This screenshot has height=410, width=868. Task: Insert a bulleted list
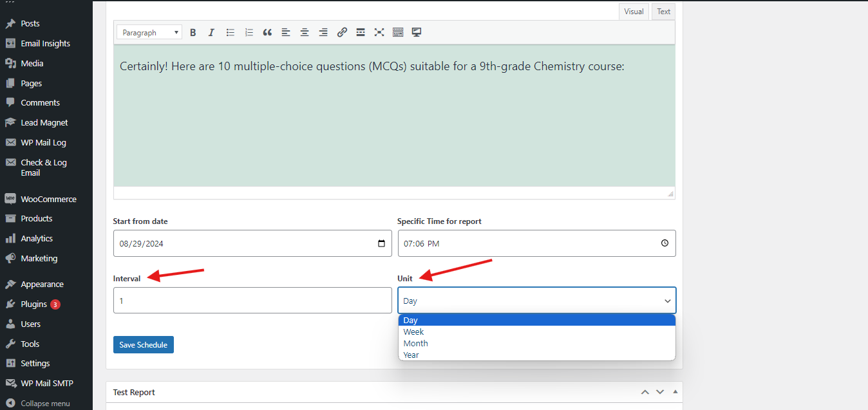pos(230,32)
